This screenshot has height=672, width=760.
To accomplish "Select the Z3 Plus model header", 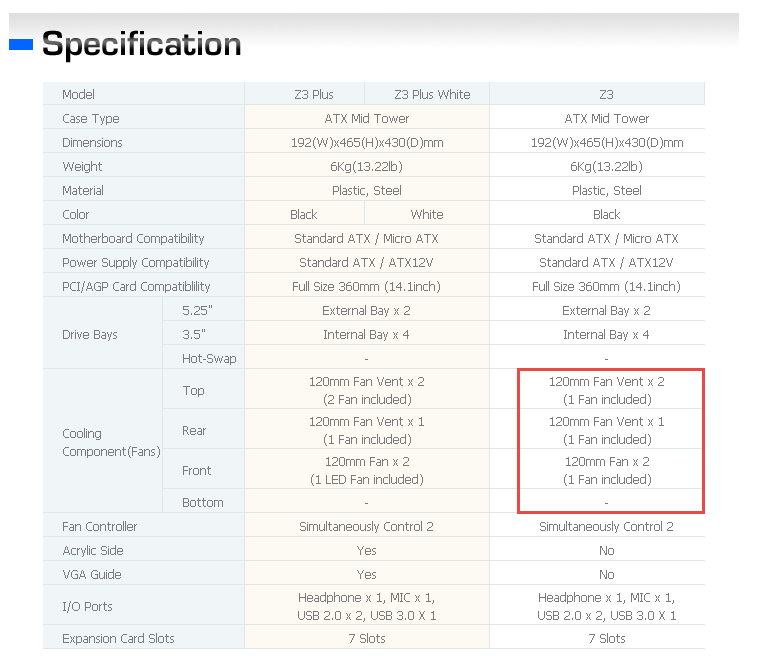I will point(314,94).
